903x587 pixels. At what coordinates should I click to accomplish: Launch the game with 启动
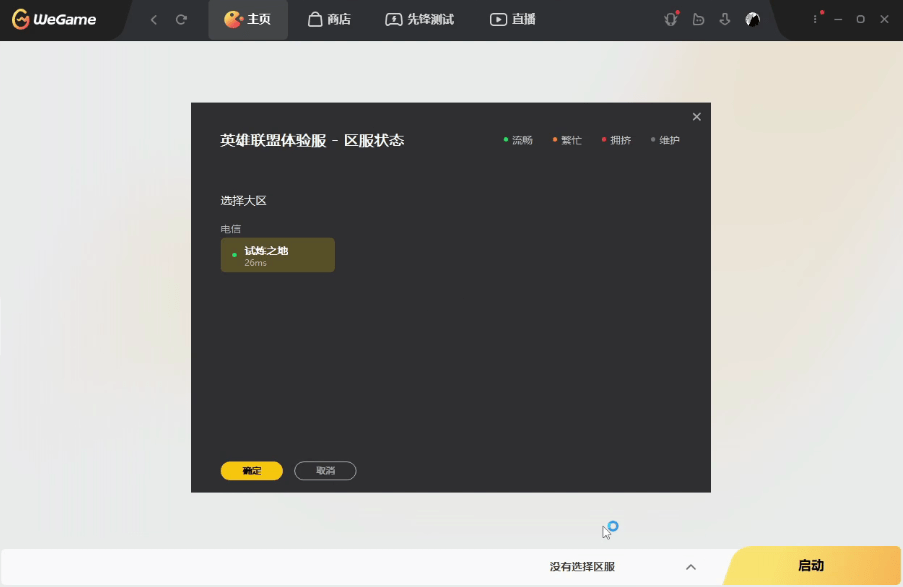click(811, 566)
